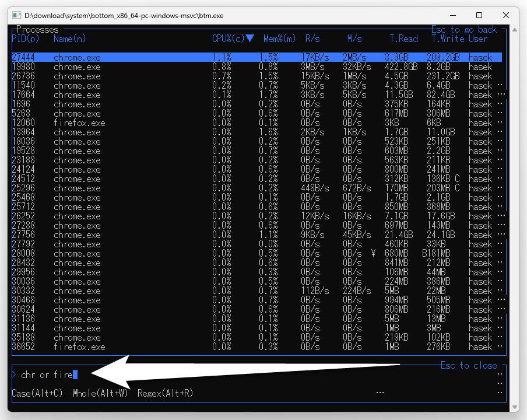Select process row with PID 30468
The height and width of the screenshot is (420, 527).
tap(257, 300)
